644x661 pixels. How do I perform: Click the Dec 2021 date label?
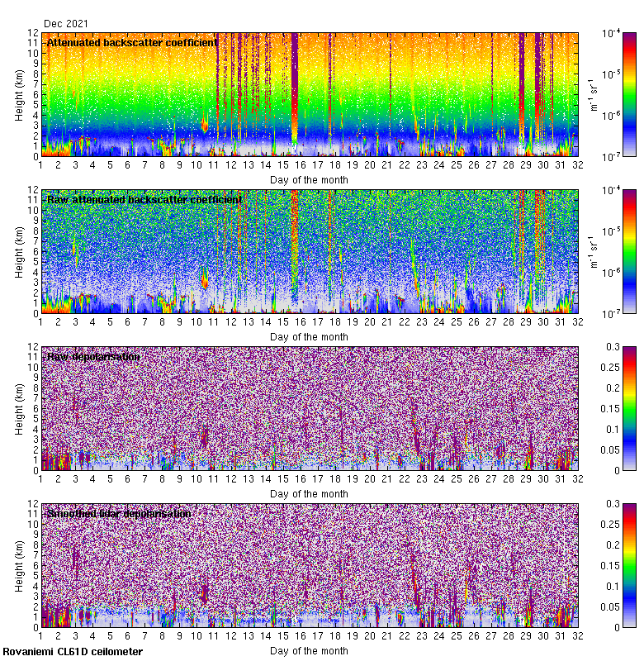pyautogui.click(x=65, y=24)
